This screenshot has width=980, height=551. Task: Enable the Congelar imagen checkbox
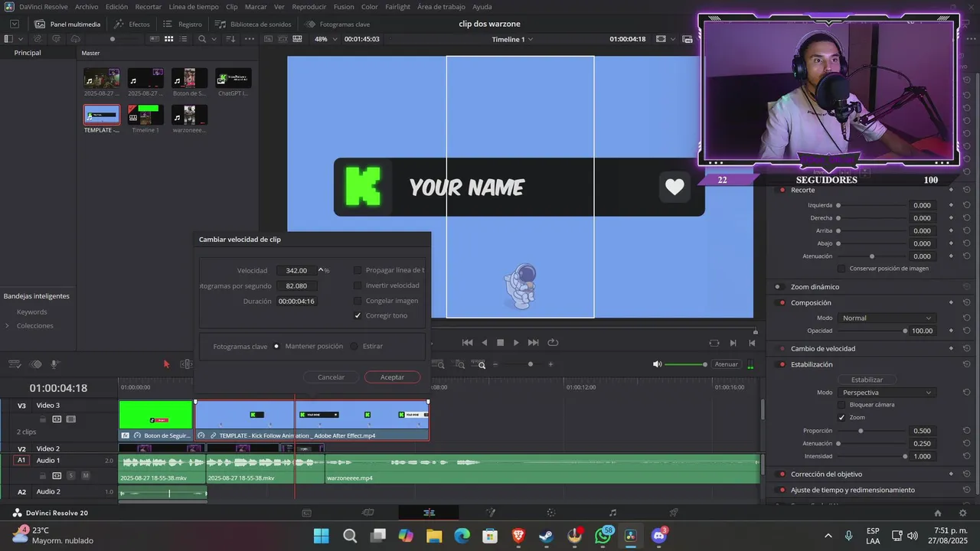coord(358,301)
